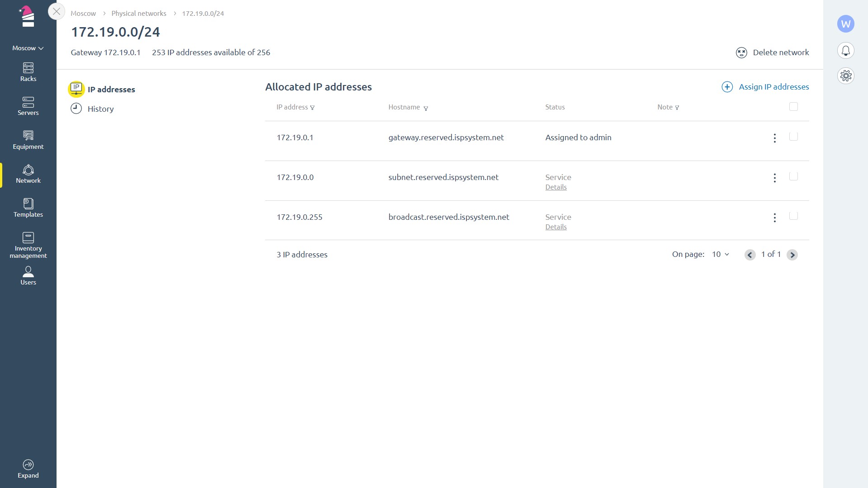The height and width of the screenshot is (488, 868).
Task: Open Details link for broadcast.reserved row
Action: tap(556, 227)
